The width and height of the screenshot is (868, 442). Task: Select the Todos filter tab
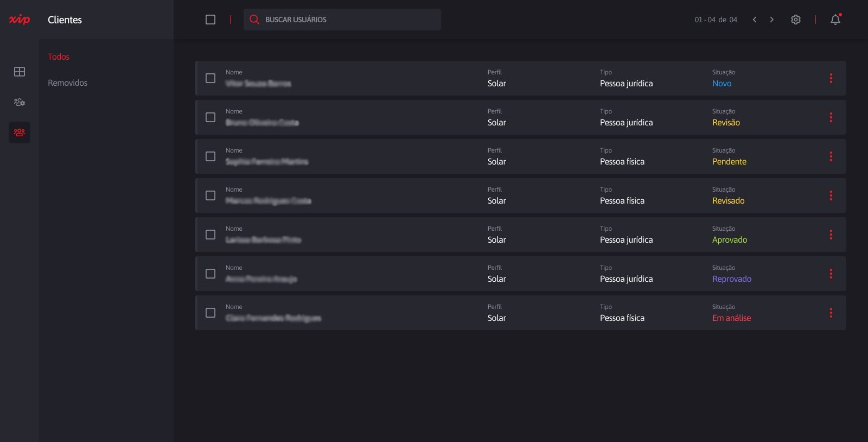pos(59,56)
